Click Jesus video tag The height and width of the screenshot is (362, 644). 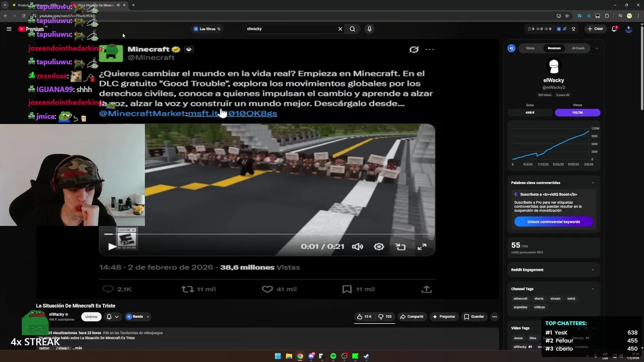(518, 338)
